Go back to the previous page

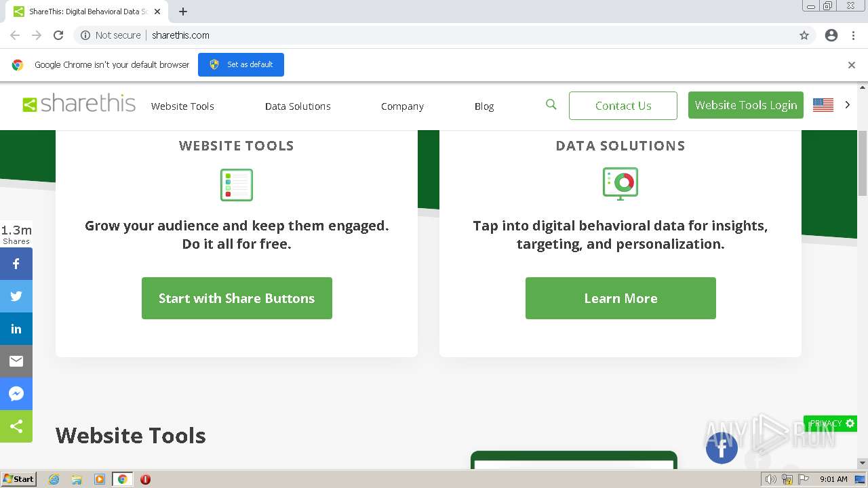point(15,35)
